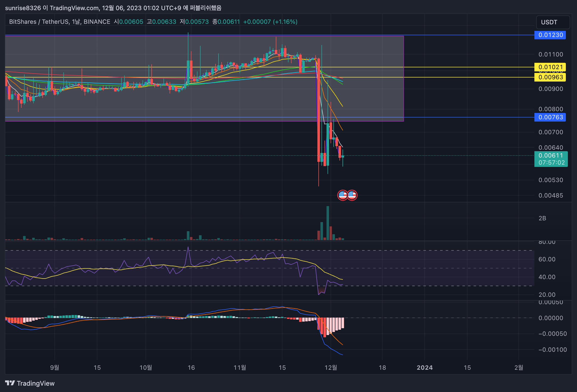This screenshot has width=577, height=392.
Task: Click the left US flag economic event icon
Action: click(x=342, y=195)
